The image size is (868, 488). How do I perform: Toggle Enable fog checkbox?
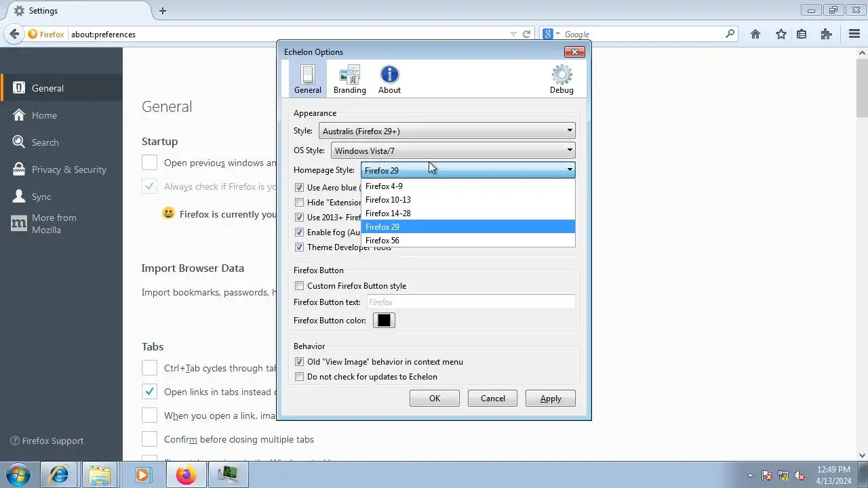300,232
